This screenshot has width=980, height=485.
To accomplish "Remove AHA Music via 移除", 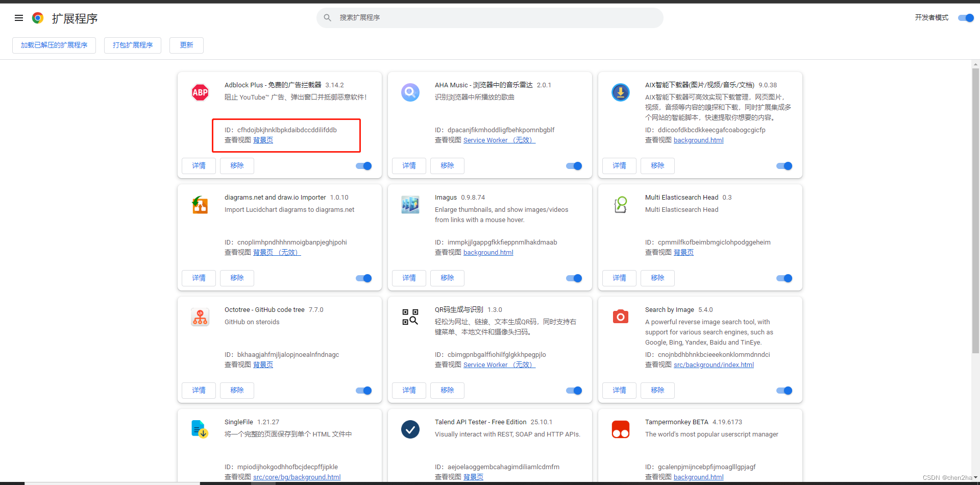I will (447, 166).
